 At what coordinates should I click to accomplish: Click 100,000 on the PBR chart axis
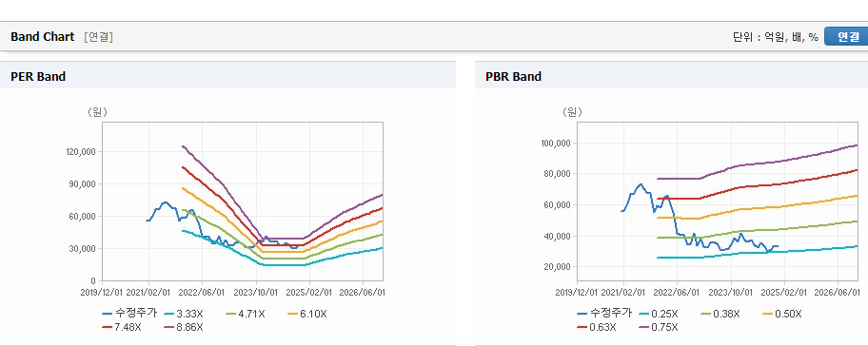[x=557, y=144]
